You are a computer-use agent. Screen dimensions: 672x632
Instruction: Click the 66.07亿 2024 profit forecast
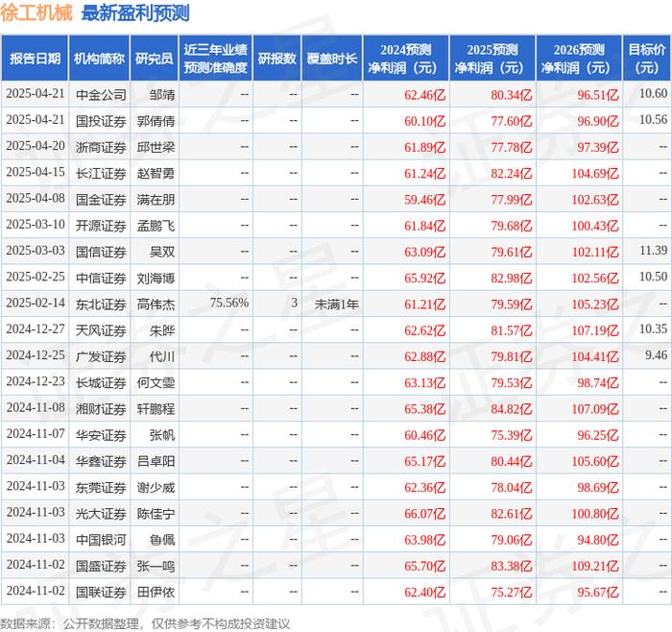[424, 513]
